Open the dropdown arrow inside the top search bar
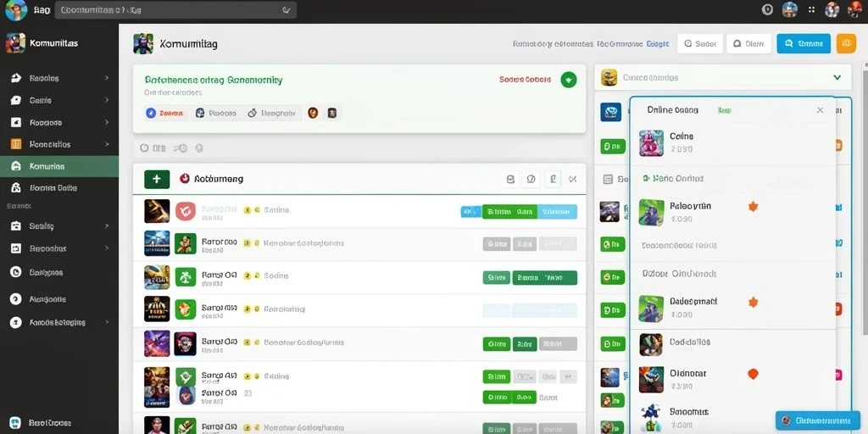The width and height of the screenshot is (868, 434). click(x=287, y=10)
